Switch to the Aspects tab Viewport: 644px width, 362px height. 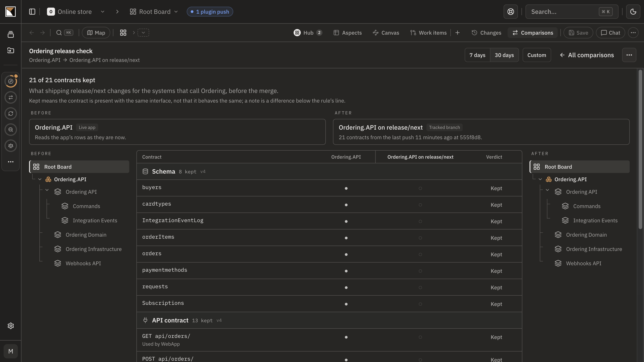[x=347, y=33]
